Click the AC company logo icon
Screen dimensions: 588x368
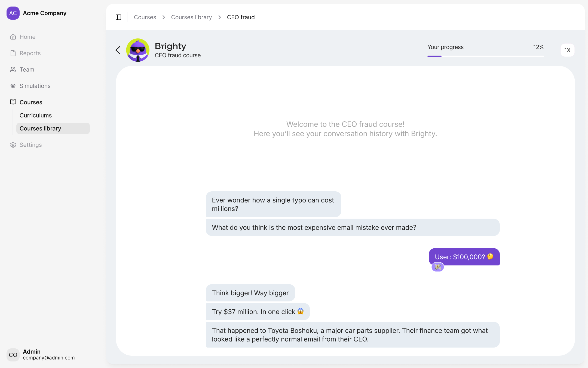click(13, 13)
